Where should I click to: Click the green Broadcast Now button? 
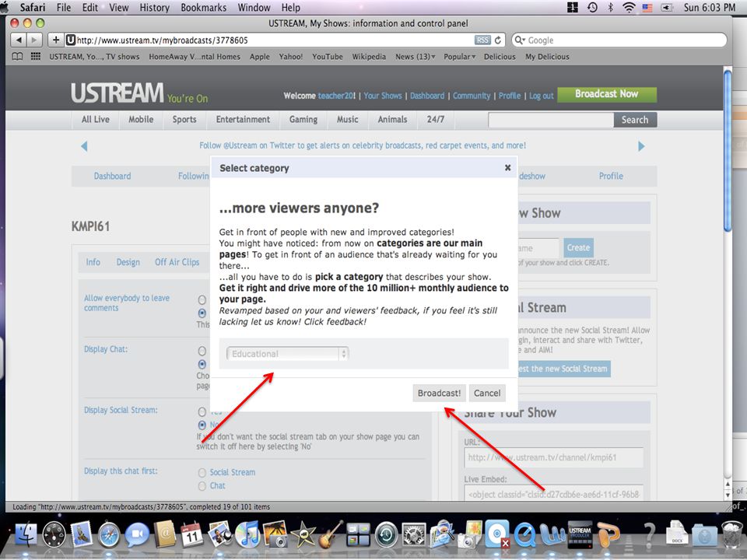point(606,94)
